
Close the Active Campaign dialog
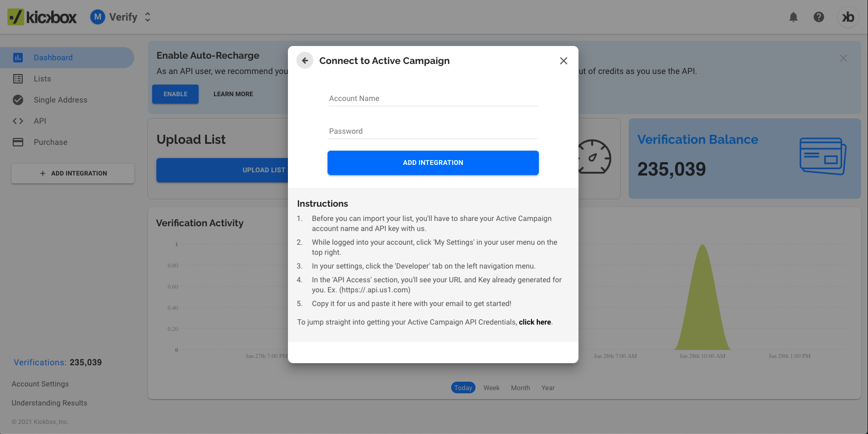pyautogui.click(x=564, y=61)
